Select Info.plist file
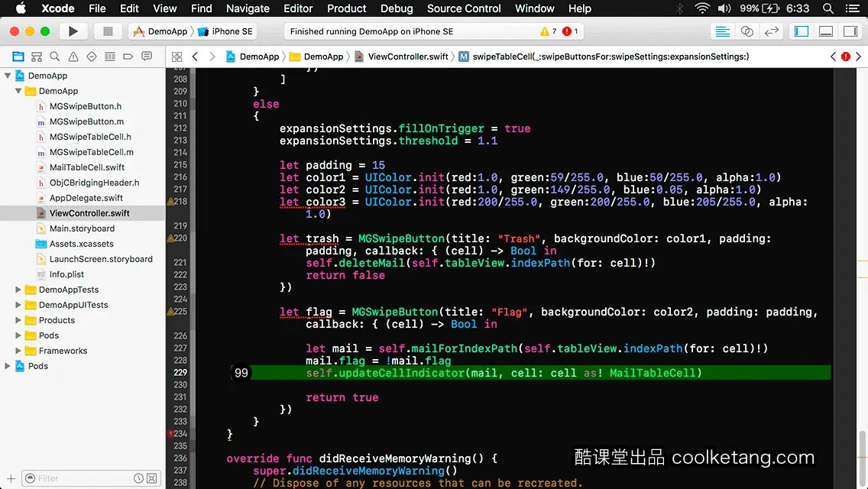The width and height of the screenshot is (868, 489). (66, 274)
